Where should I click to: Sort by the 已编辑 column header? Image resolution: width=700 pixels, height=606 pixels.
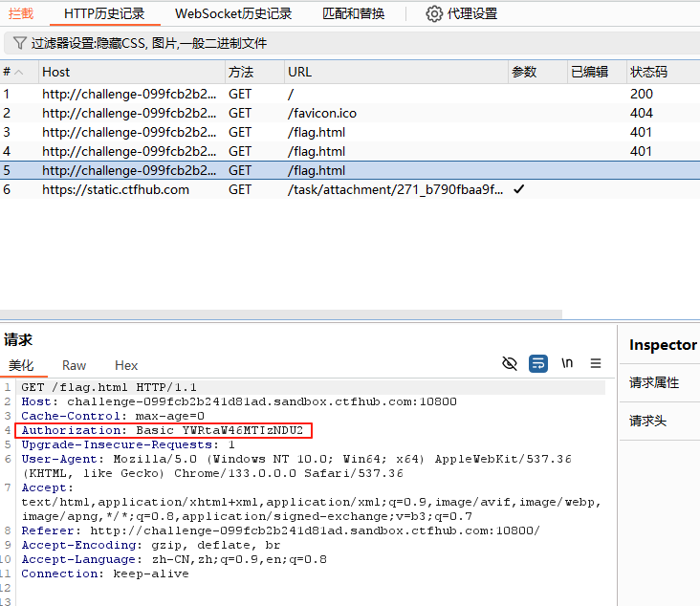(x=597, y=72)
